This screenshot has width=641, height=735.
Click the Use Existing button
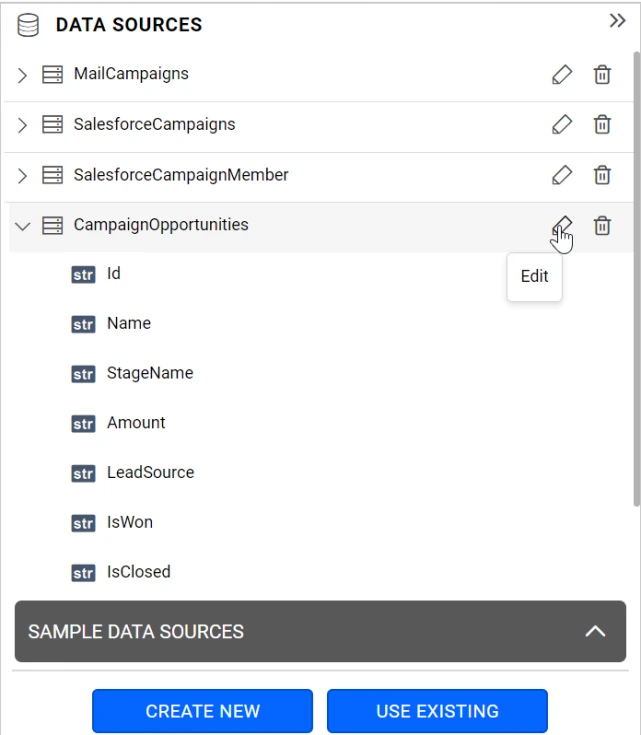437,711
